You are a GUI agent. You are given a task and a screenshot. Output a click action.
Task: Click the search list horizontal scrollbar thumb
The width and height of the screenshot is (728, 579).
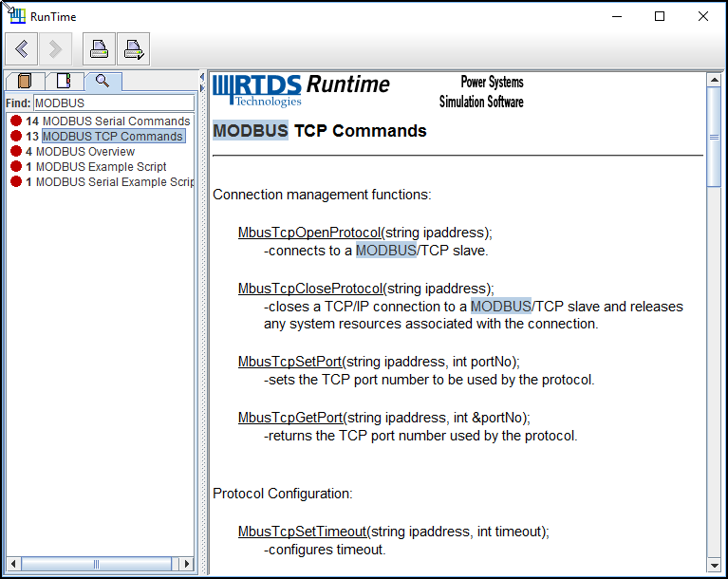[x=96, y=564]
